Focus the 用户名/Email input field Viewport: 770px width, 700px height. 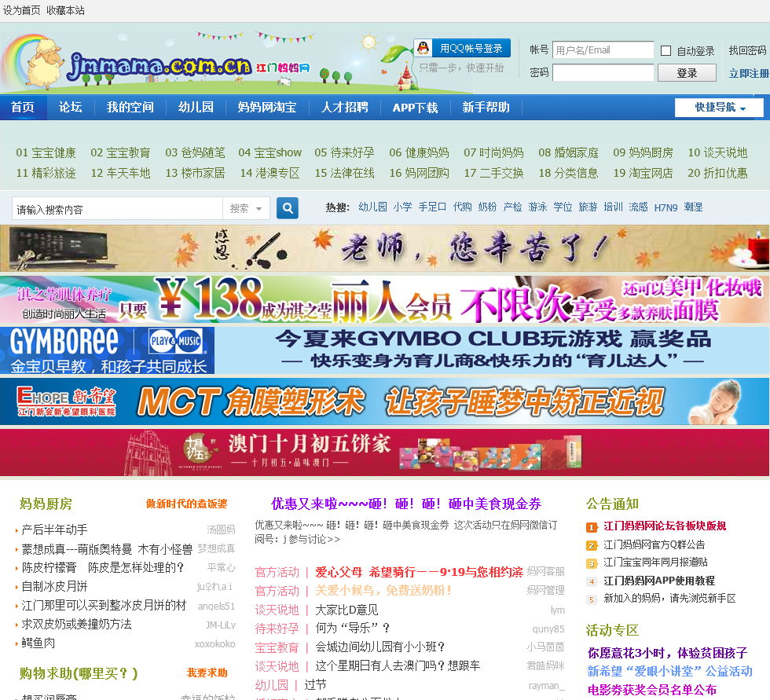coord(603,50)
